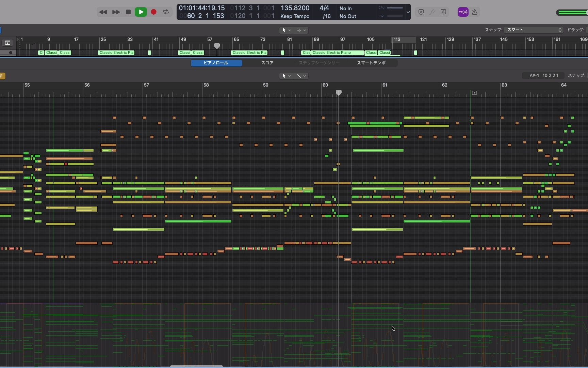The height and width of the screenshot is (368, 588).
Task: Expand the LCD display mode chevron
Action: [408, 12]
